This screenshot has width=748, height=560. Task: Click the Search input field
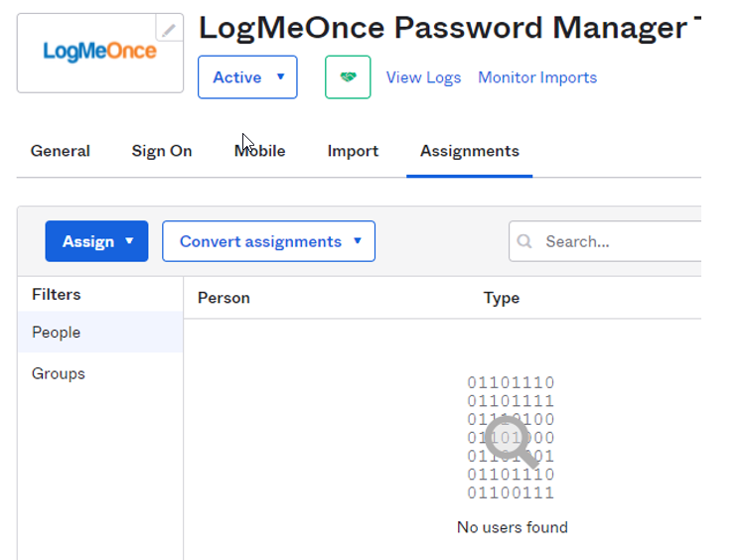tap(605, 241)
